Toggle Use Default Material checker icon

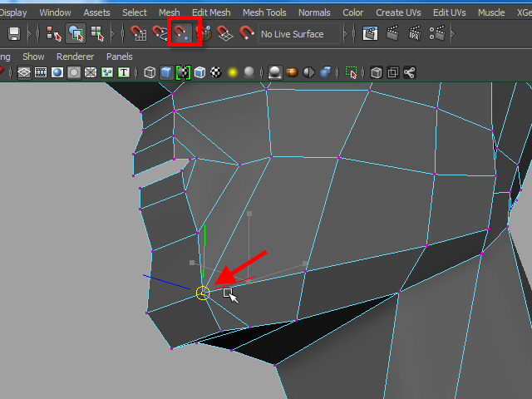(x=183, y=72)
